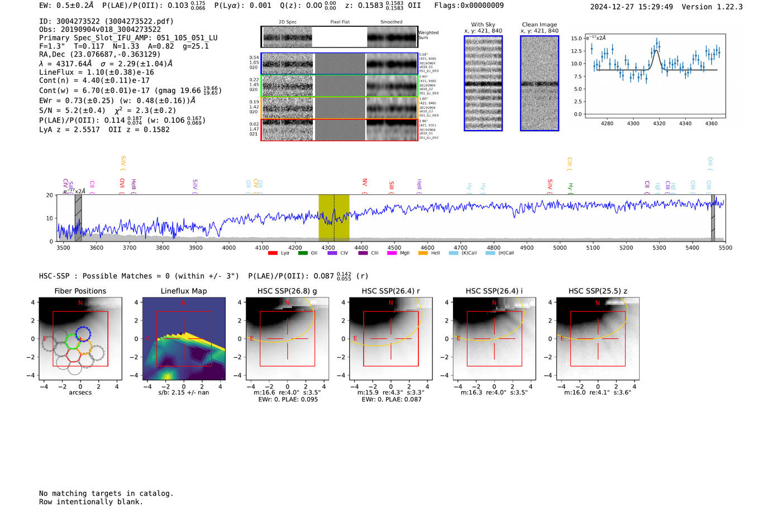The width and height of the screenshot is (782, 532).
Task: Click the yellow highlighted band in the spectrum
Action: [x=334, y=218]
